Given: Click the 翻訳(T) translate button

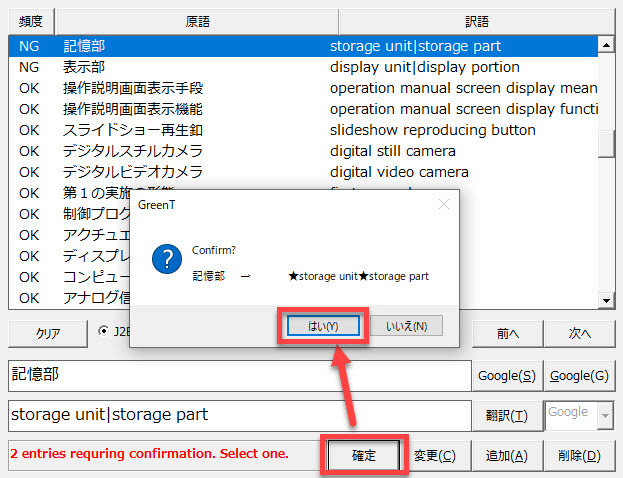Looking at the screenshot, I should 506,415.
